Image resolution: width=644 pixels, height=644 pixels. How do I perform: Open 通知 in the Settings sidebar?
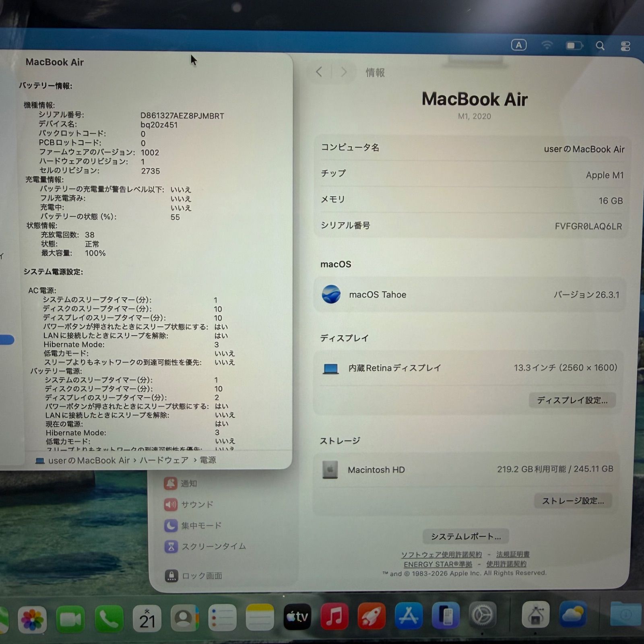[x=180, y=483]
